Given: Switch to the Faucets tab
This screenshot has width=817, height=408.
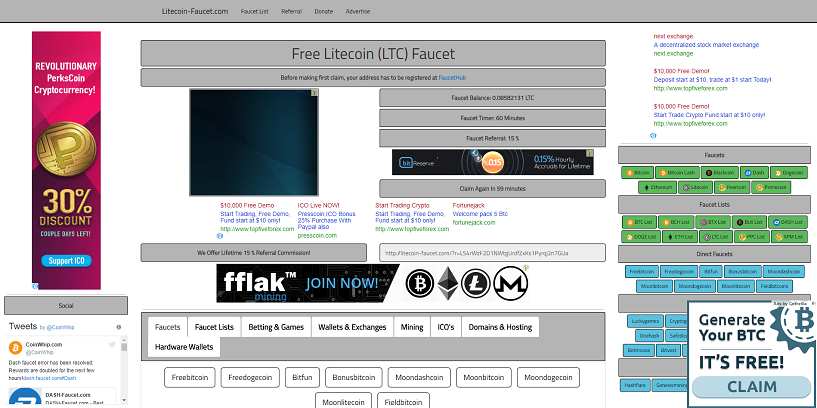Looking at the screenshot, I should tap(167, 327).
